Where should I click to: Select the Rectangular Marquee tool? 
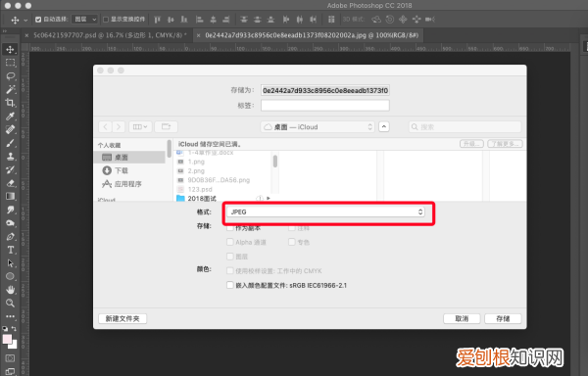point(11,63)
